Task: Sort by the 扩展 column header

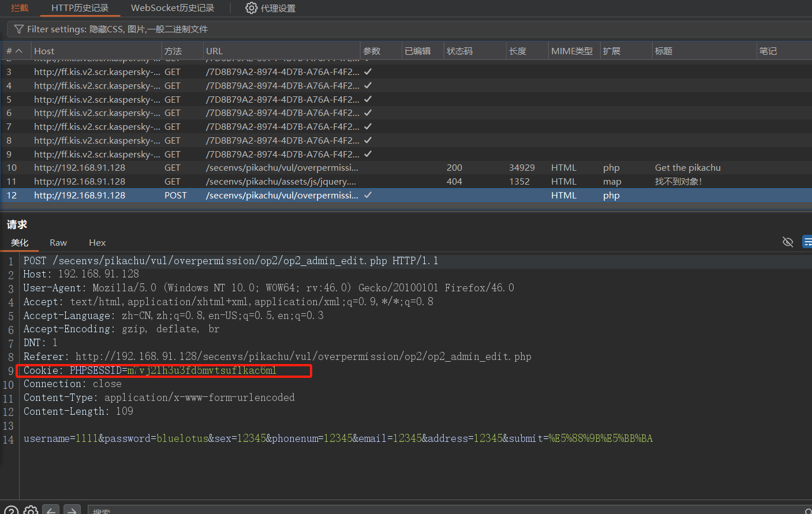Action: [626, 51]
